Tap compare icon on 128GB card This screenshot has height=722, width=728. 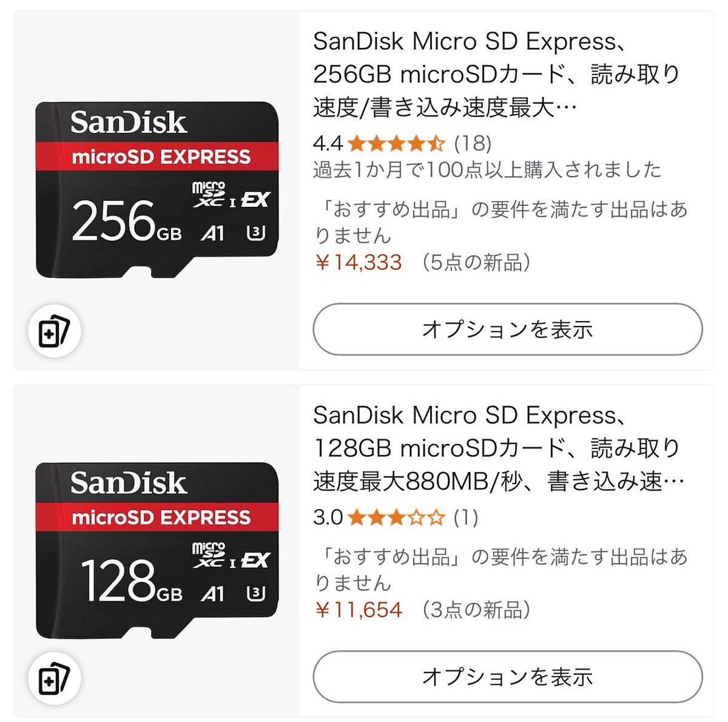(x=55, y=678)
